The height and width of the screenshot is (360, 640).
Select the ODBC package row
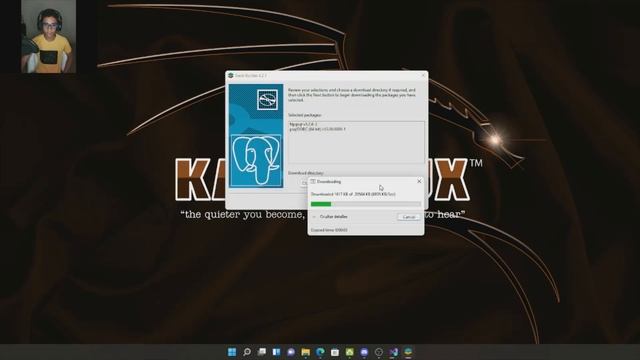click(318, 129)
